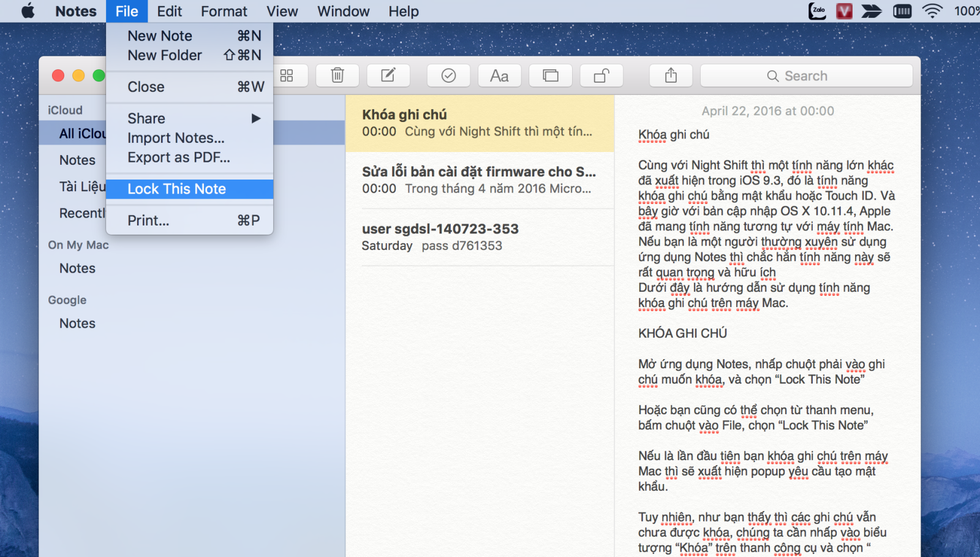Open the Format menu
Image resolution: width=980 pixels, height=557 pixels.
click(224, 11)
